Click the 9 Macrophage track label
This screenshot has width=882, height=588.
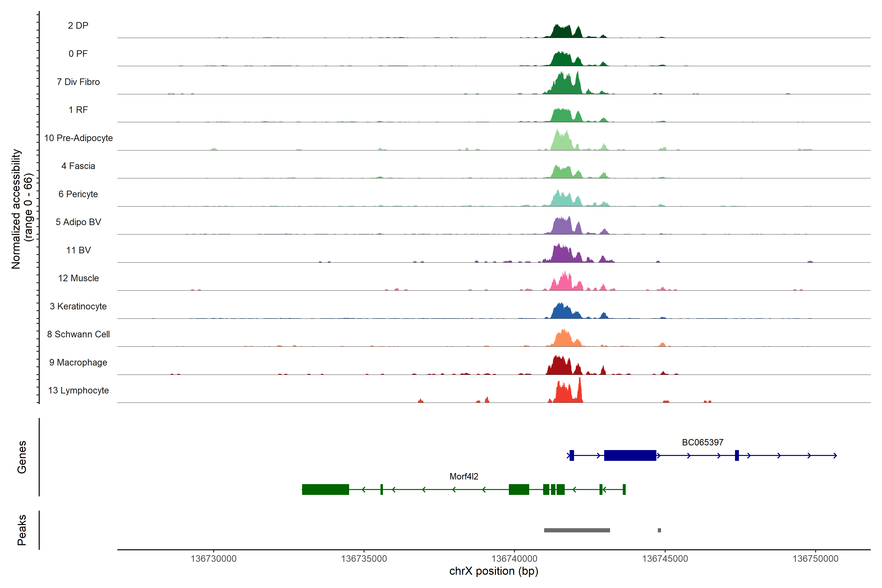point(78,362)
